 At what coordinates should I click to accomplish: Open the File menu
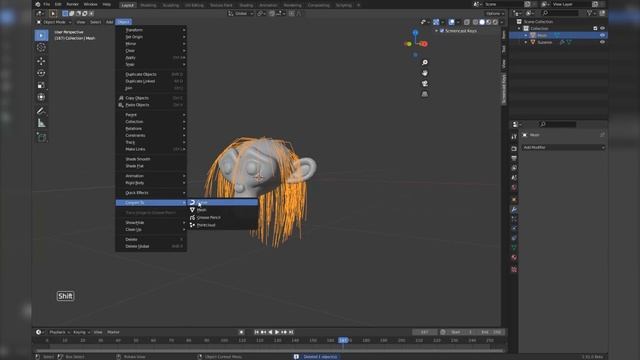pyautogui.click(x=47, y=4)
